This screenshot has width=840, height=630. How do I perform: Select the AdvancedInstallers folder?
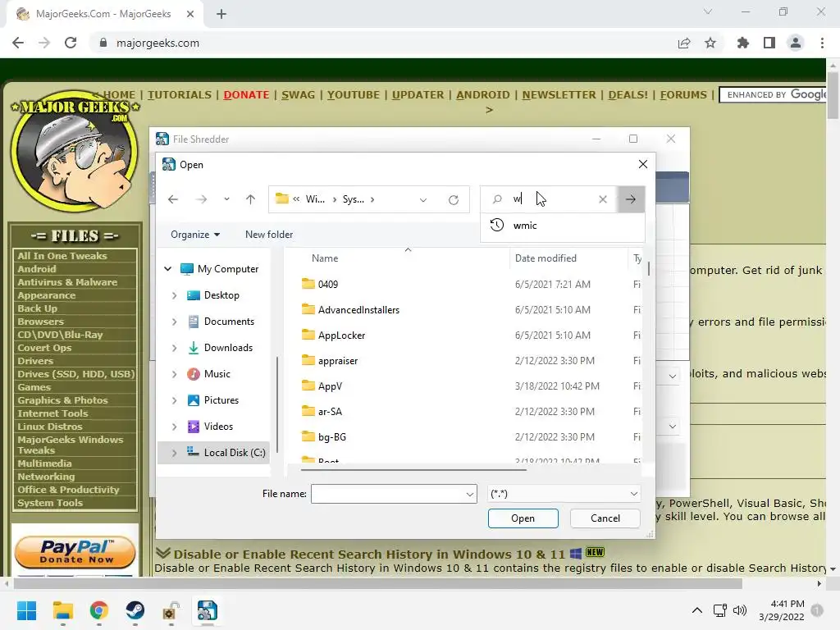click(350, 309)
